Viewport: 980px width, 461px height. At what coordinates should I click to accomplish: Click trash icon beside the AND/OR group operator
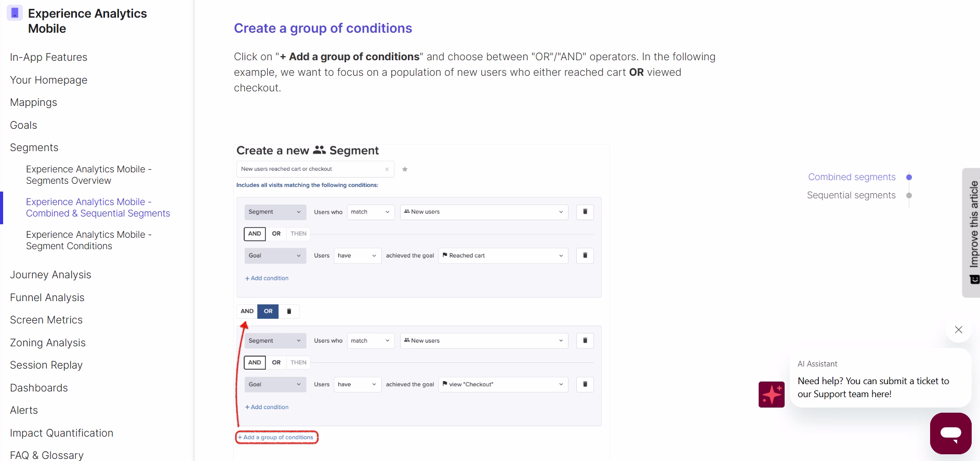(x=289, y=311)
